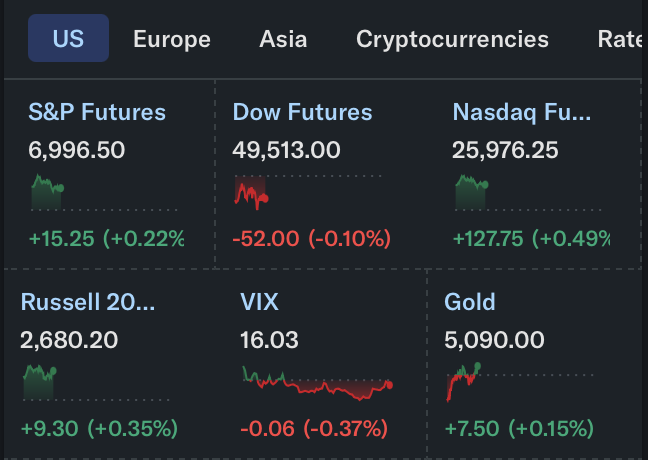Click the VIX change -0.06 (-0.37%)
This screenshot has width=648, height=460.
click(x=313, y=429)
